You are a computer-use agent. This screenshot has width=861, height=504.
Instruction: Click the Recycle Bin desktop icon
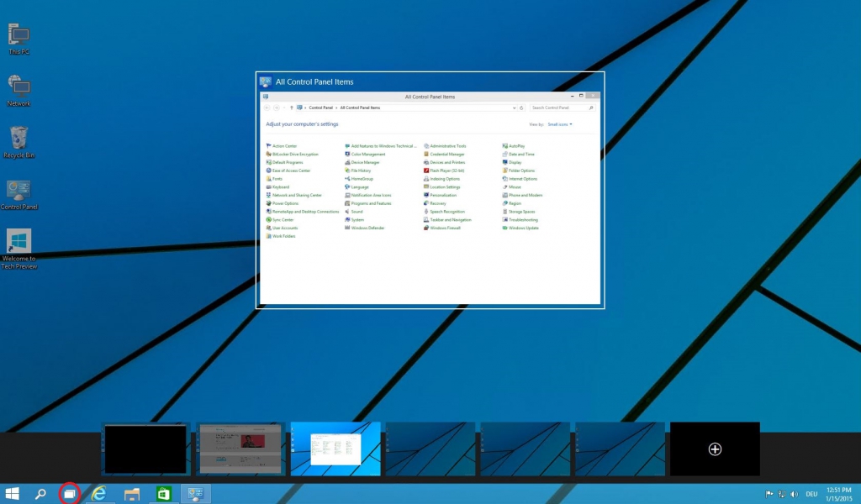pyautogui.click(x=18, y=141)
